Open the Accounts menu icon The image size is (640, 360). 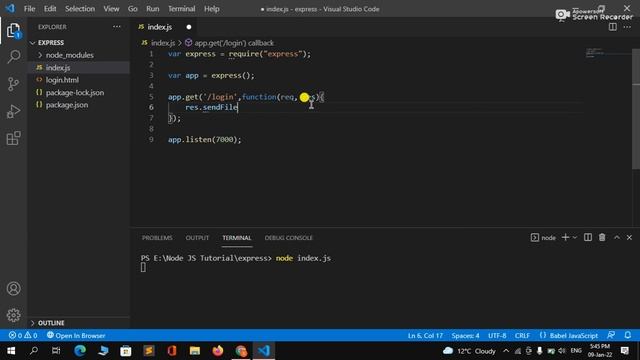(13, 289)
